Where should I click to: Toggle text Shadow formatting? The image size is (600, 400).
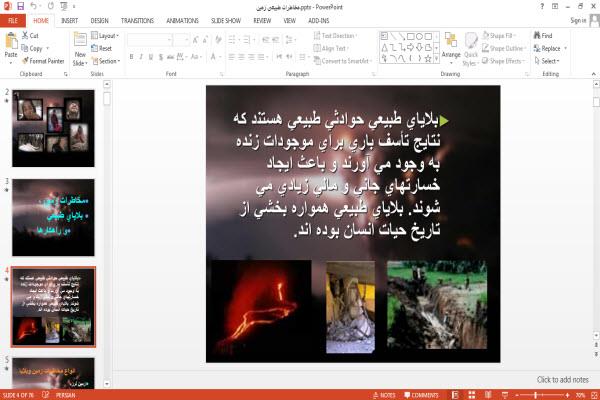point(161,57)
